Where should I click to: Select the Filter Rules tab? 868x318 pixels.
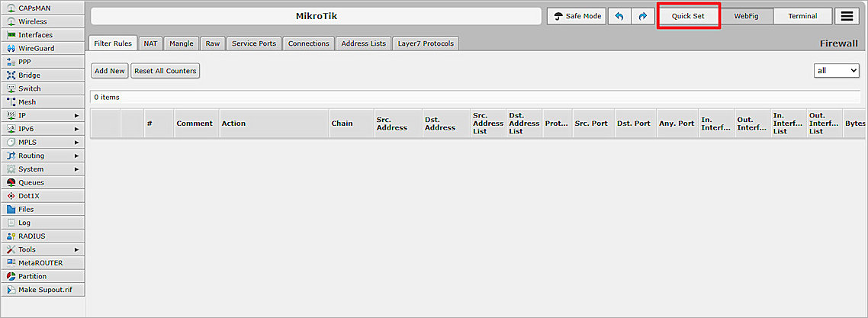tap(113, 43)
